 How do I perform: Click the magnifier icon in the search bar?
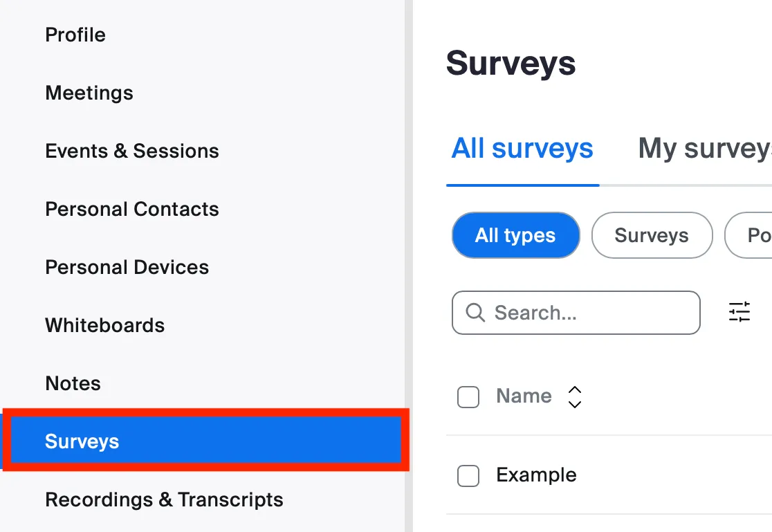475,313
